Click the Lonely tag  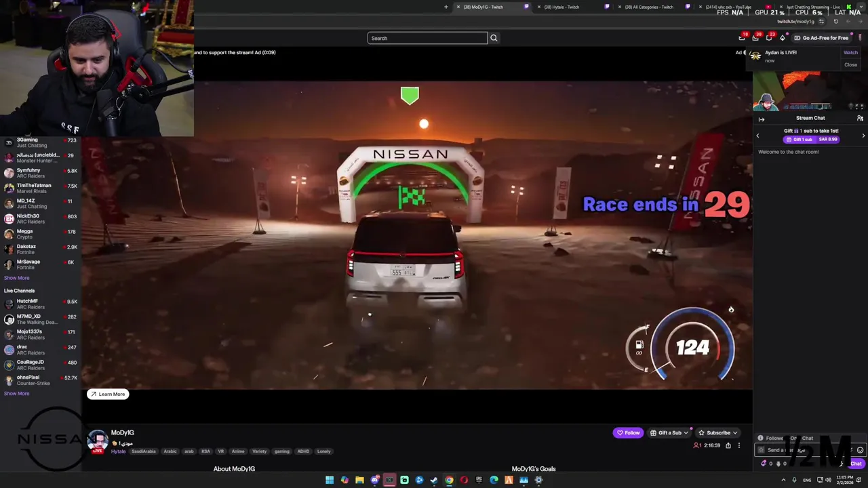pyautogui.click(x=323, y=451)
